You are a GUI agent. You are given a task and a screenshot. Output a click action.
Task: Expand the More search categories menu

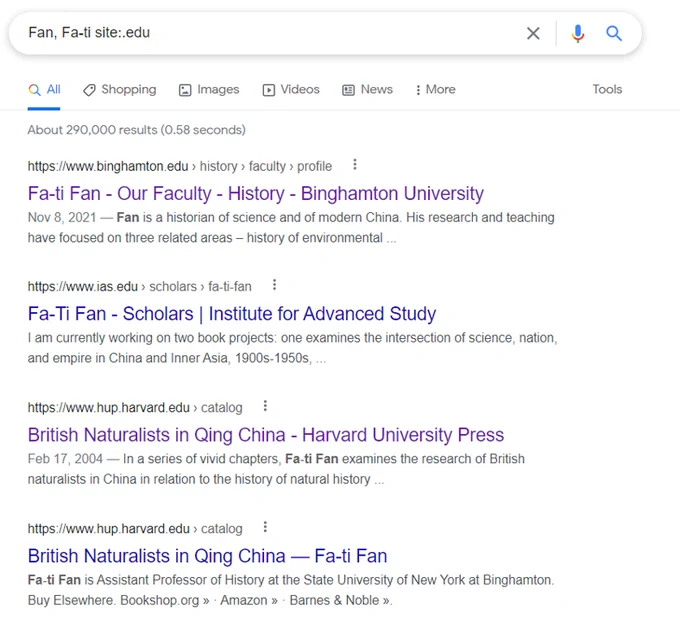tap(435, 90)
